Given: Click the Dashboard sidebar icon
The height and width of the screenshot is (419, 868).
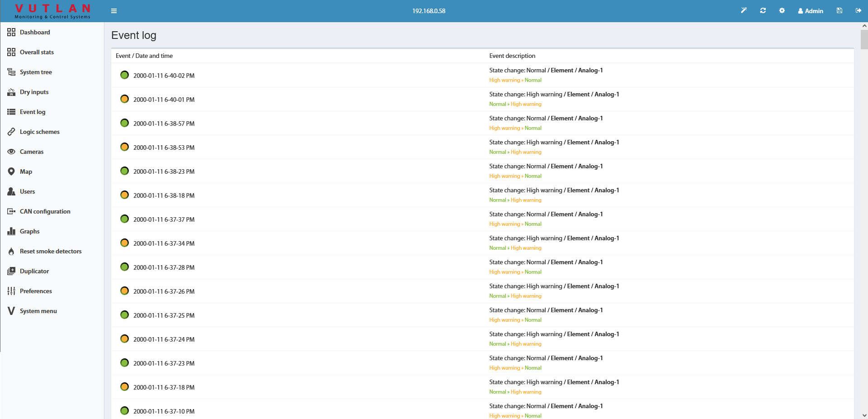Looking at the screenshot, I should tap(11, 32).
